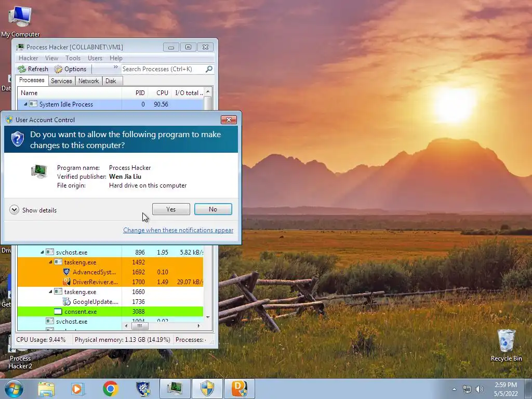Viewport: 532px width, 399px height.
Task: Click the DriverReviver process icon
Action: coord(66,282)
